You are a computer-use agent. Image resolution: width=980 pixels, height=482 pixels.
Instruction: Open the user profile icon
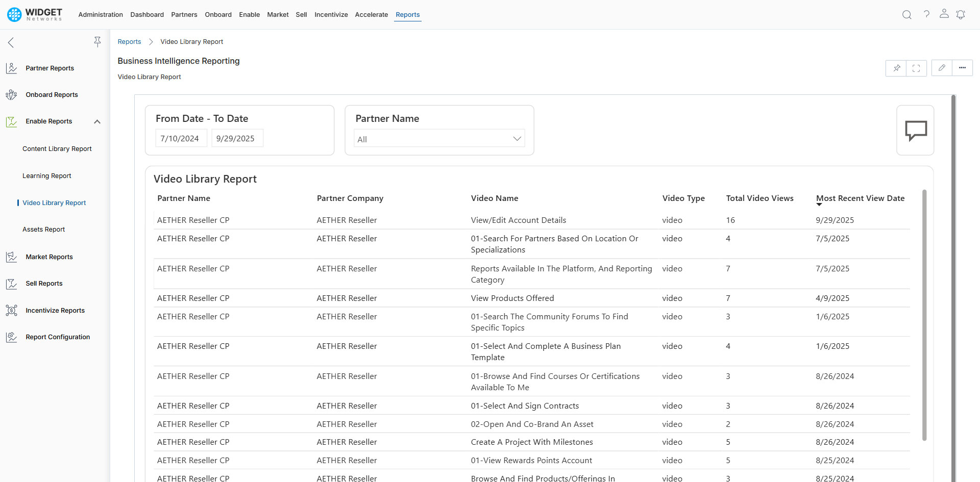[x=944, y=14]
